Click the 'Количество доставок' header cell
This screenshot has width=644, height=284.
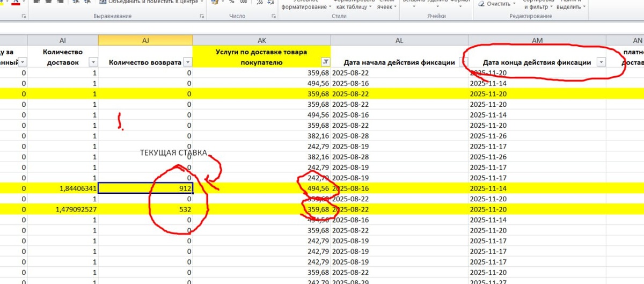coord(63,56)
